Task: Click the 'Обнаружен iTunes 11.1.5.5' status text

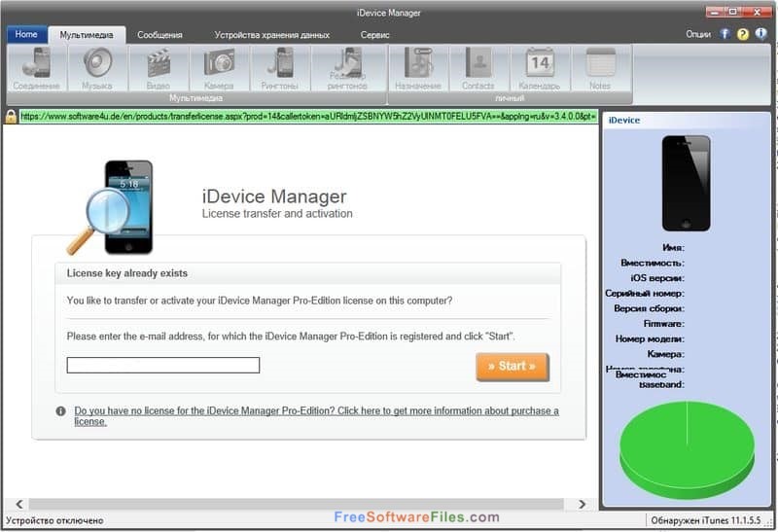Action: click(x=706, y=520)
